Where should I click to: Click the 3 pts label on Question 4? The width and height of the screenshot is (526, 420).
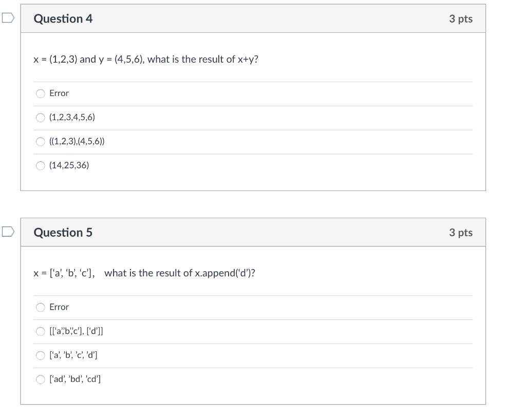pos(461,19)
